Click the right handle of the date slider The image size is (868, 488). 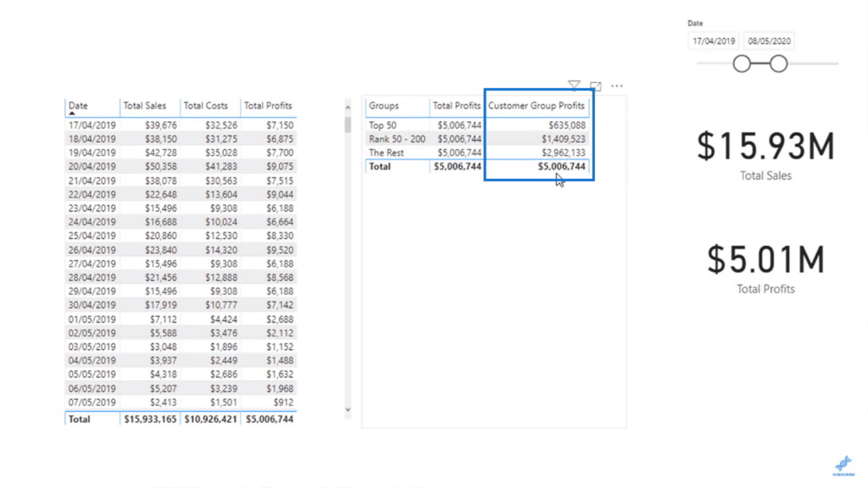(778, 64)
